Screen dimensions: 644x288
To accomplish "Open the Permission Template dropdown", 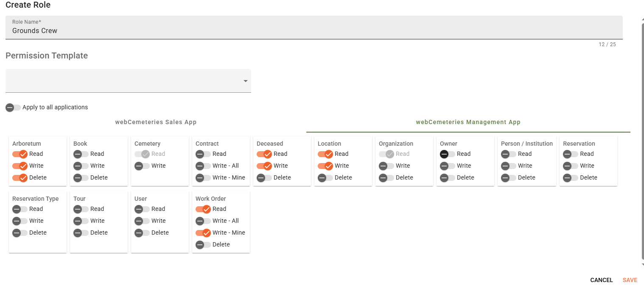I will coord(127,81).
